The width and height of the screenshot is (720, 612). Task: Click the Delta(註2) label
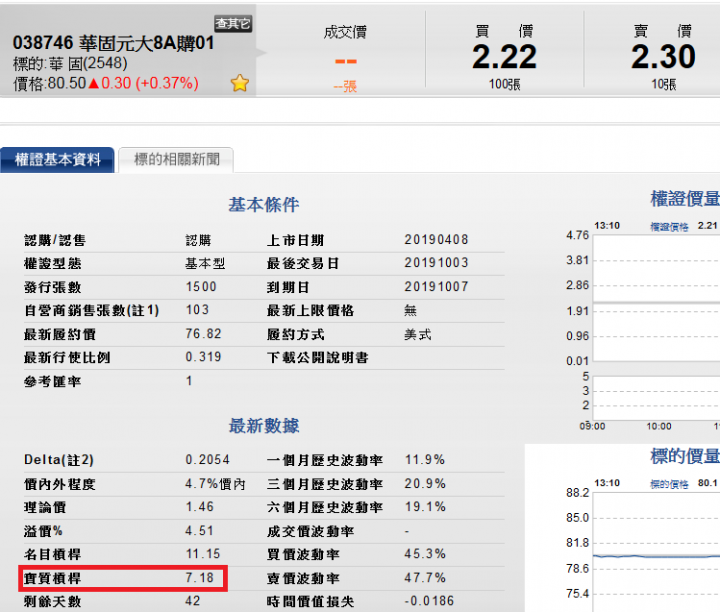pos(59,460)
